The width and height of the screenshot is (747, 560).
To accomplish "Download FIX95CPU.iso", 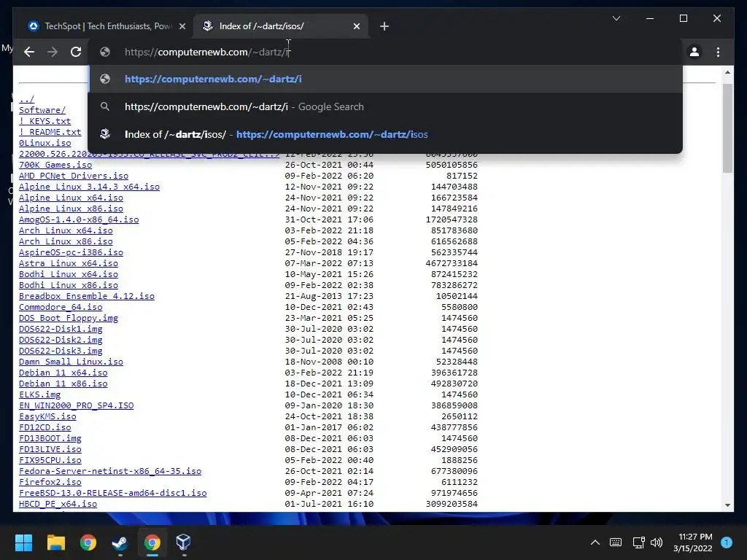I will pyautogui.click(x=50, y=461).
